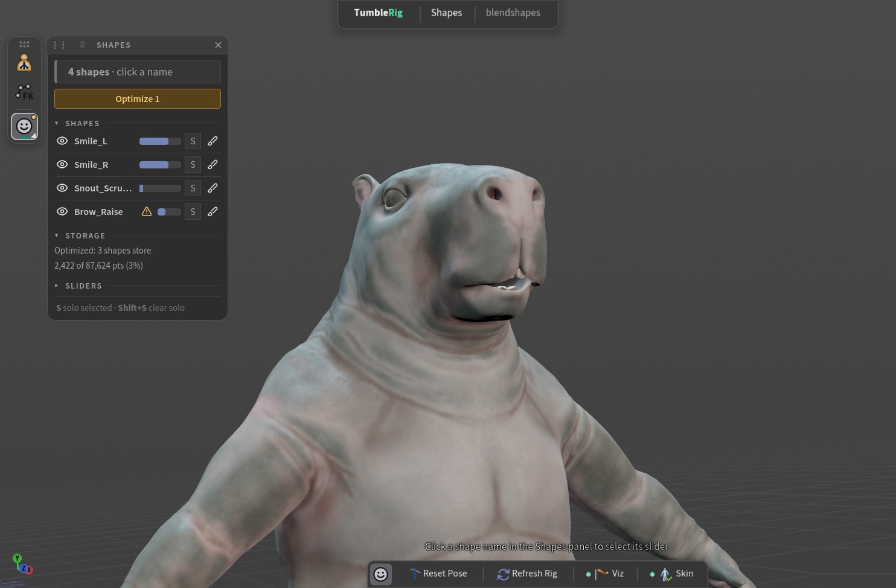The height and width of the screenshot is (588, 896).
Task: Click the TumbleRig tab
Action: tap(379, 13)
